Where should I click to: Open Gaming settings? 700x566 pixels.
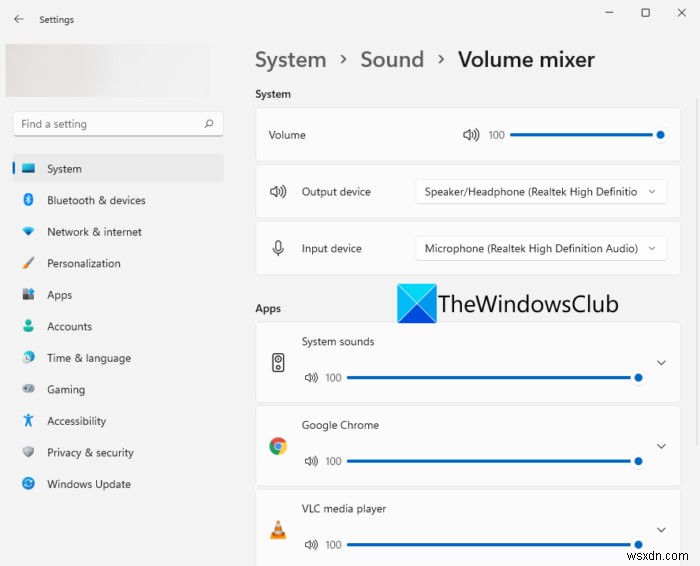pyautogui.click(x=118, y=389)
